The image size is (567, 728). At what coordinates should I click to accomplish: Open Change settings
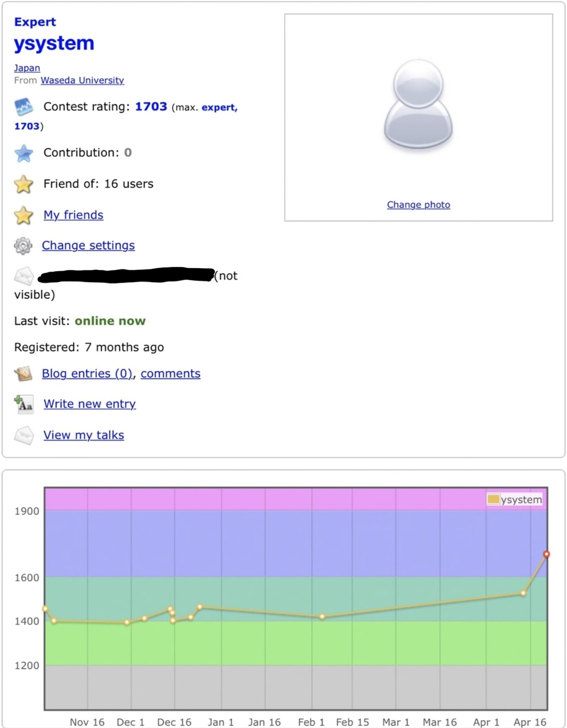coord(88,245)
